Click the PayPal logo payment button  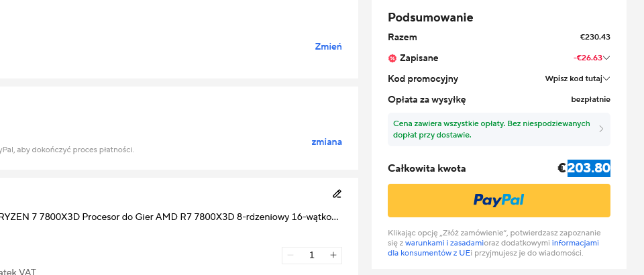(499, 201)
